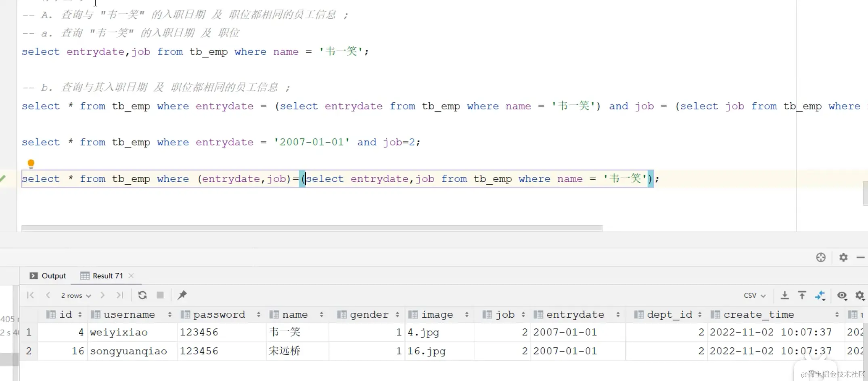Click the '16.jpg' image cell

tap(439, 351)
